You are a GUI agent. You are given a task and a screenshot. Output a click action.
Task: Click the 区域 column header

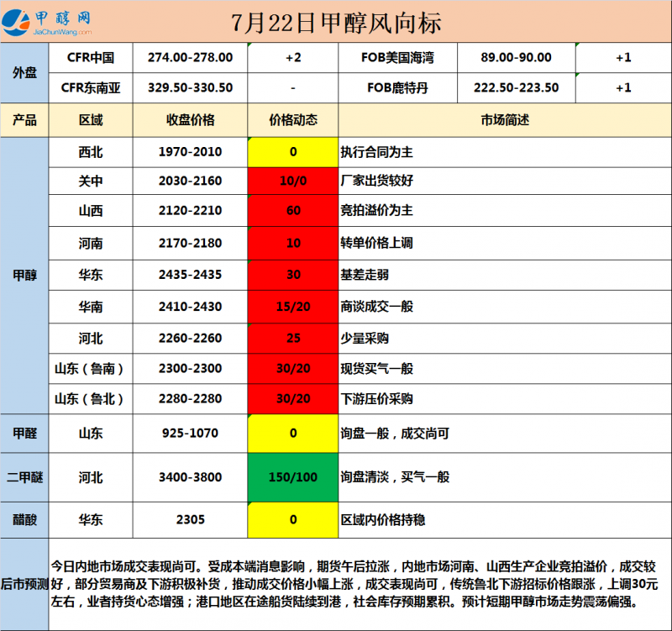[x=91, y=120]
